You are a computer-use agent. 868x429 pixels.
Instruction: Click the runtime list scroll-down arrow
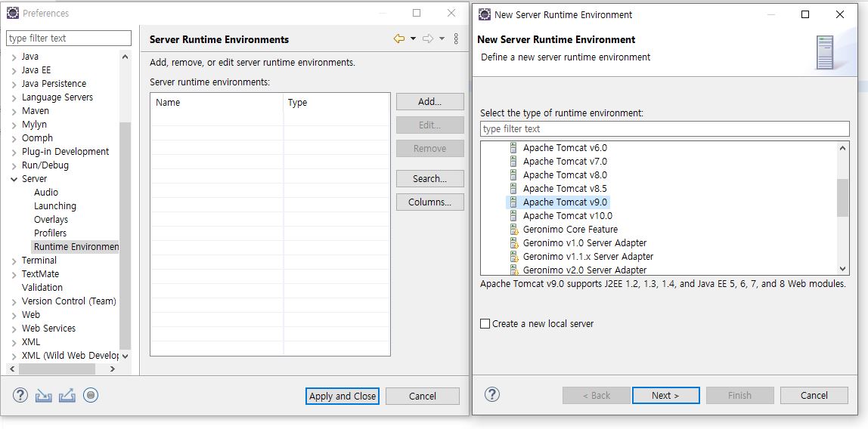click(x=842, y=269)
